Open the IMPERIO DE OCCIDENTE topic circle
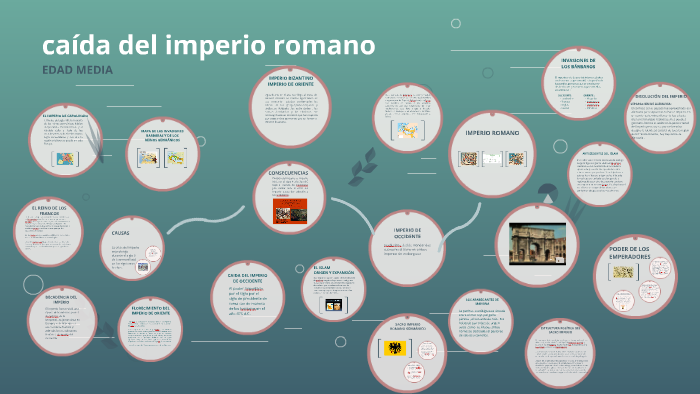 pos(407,248)
